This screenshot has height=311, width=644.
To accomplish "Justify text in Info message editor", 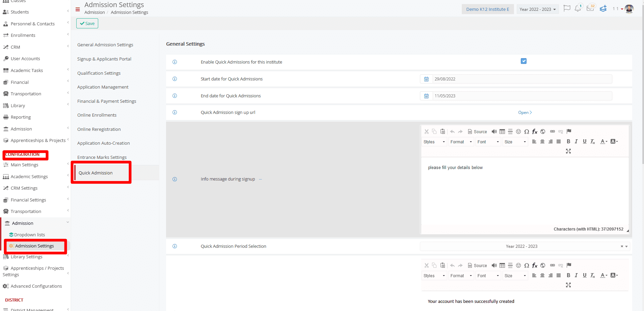I will 559,142.
